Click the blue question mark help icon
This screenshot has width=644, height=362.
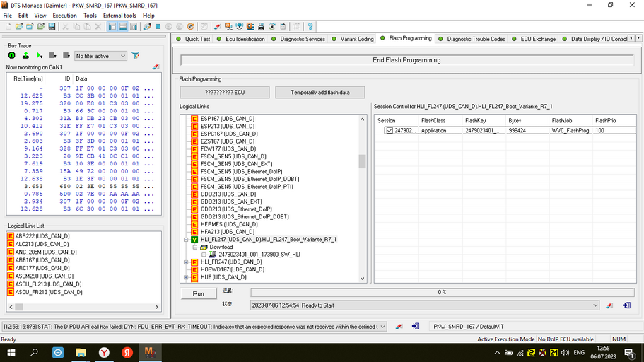pos(310,27)
